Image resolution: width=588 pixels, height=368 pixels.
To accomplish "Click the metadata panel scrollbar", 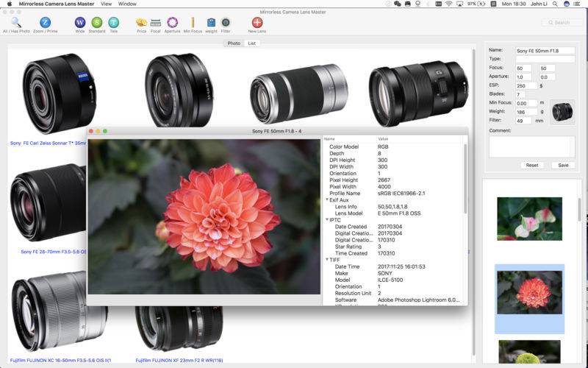I will (465, 178).
